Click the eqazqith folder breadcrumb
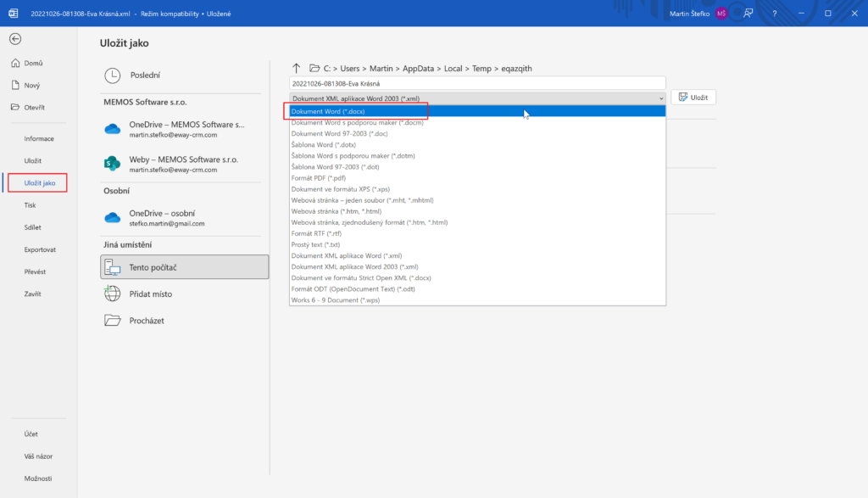This screenshot has width=868, height=498. [x=516, y=68]
